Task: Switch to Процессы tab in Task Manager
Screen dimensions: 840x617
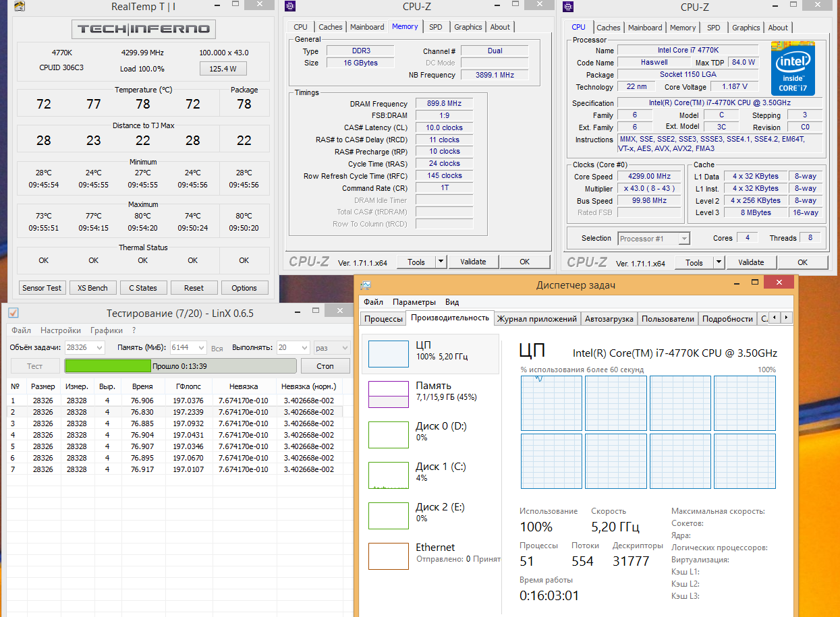Action: (384, 318)
